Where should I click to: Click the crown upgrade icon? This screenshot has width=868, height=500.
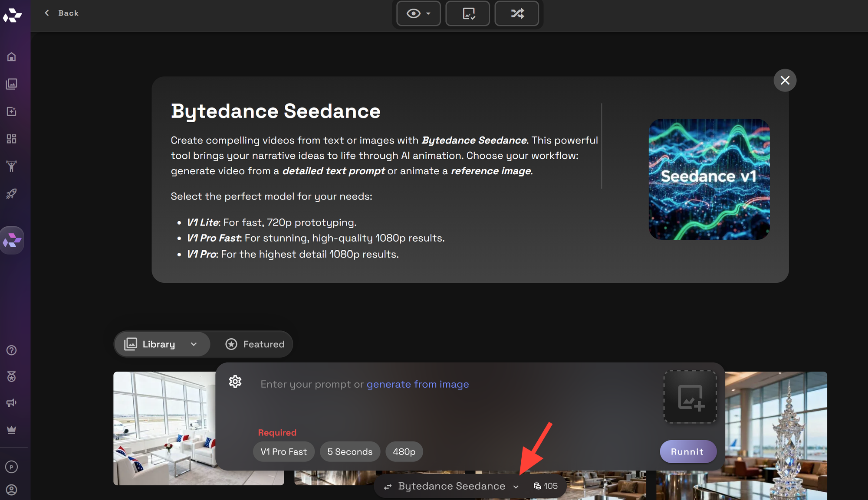point(12,430)
